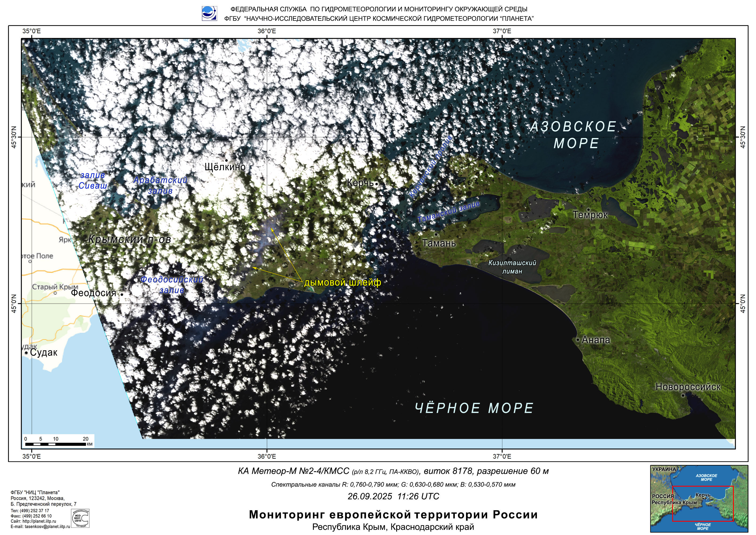Image resolution: width=756 pixels, height=535 pixels.
Task: Click the Анапа city marker dot
Action: [x=578, y=340]
